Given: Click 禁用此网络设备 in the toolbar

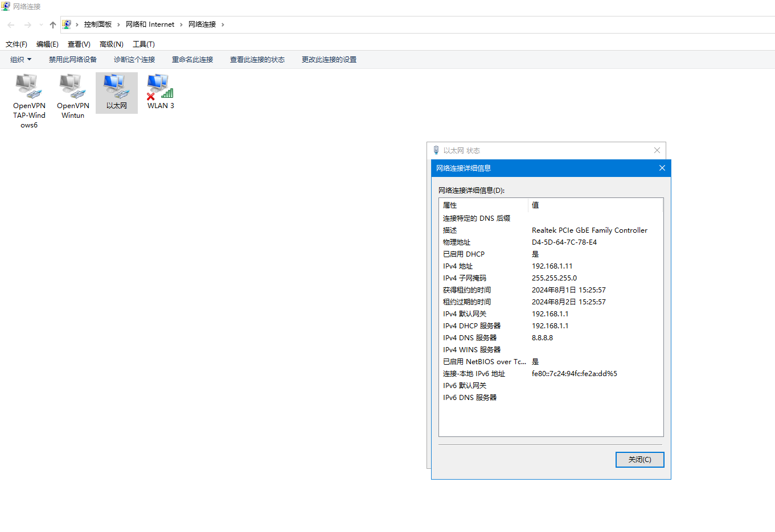Looking at the screenshot, I should click(73, 60).
